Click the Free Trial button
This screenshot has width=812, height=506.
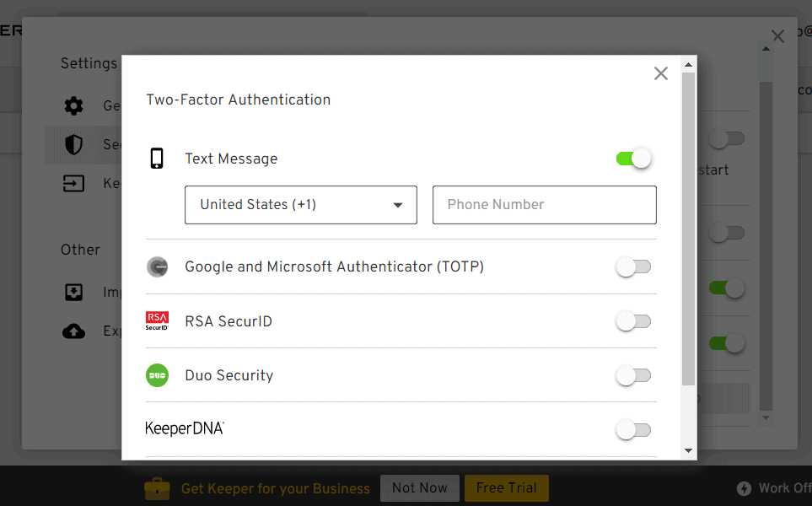[x=507, y=488]
